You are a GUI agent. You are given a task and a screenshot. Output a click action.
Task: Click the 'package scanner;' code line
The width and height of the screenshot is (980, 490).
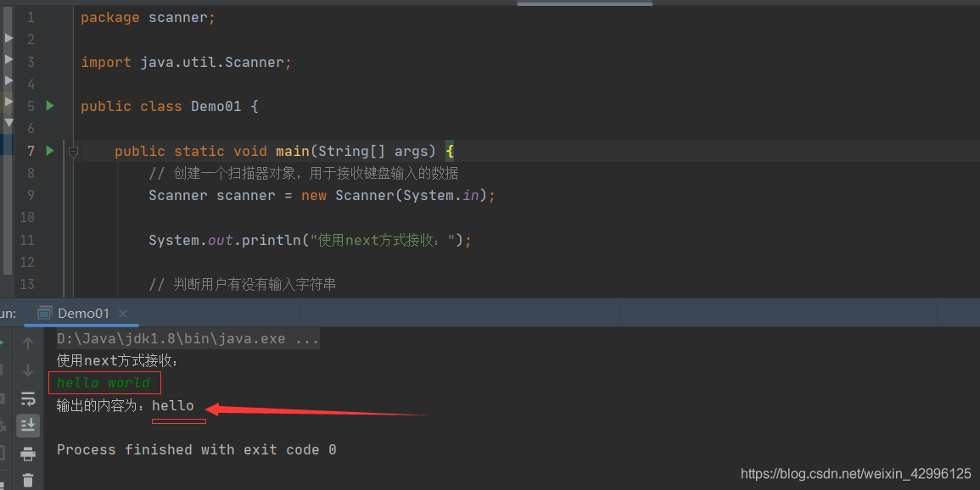click(x=148, y=18)
